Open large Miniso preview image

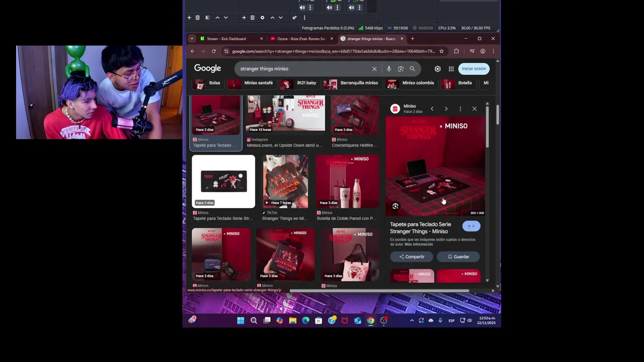coord(435,166)
